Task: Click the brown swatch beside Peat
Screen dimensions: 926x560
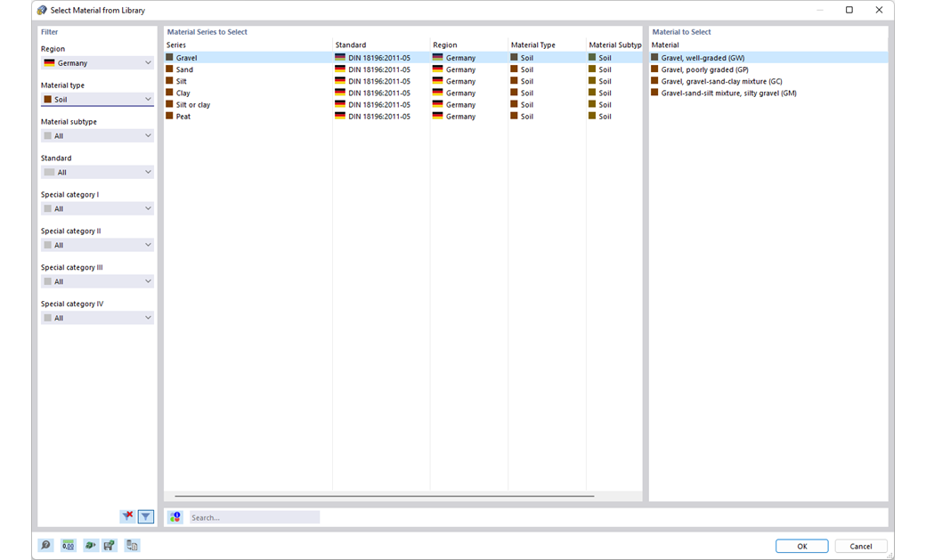Action: pyautogui.click(x=169, y=116)
